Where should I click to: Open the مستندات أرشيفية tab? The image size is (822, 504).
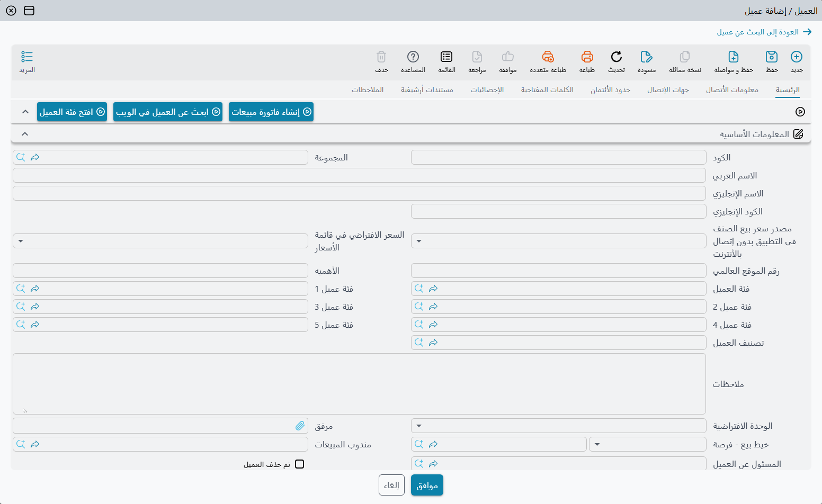(x=427, y=90)
